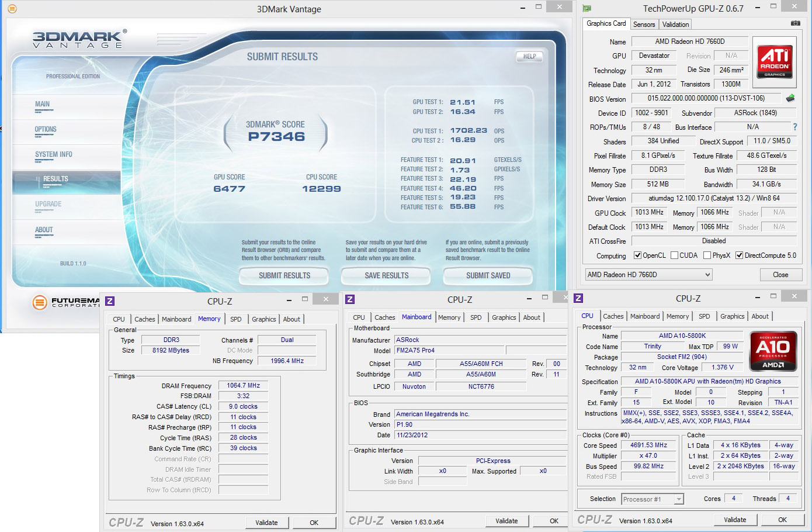The width and height of the screenshot is (812, 532).
Task: Click the AMD A10 processor logo
Action: coord(773,352)
